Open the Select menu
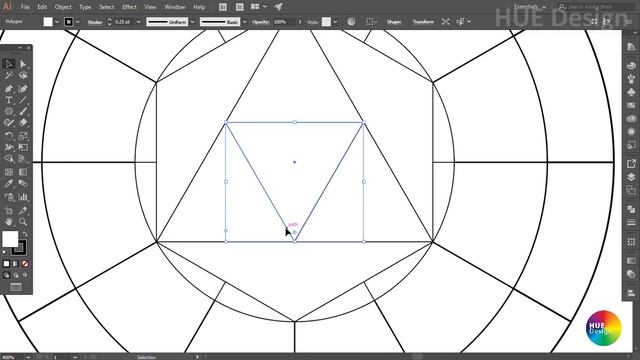Screen dimensions: 640x360 click(x=107, y=7)
